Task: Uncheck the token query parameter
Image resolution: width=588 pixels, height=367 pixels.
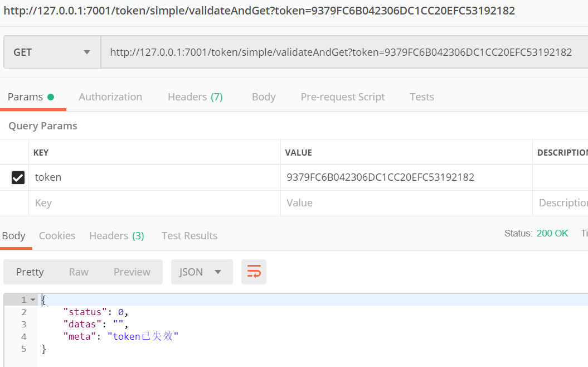Action: (16, 177)
